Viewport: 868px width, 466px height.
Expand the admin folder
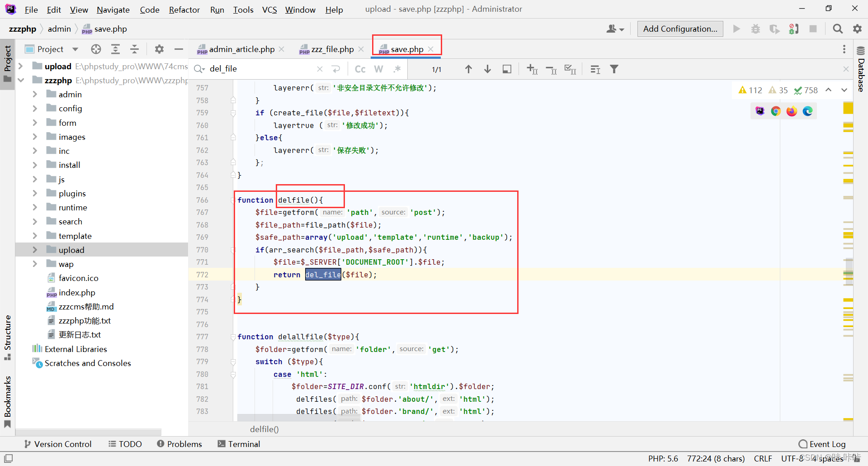[35, 94]
